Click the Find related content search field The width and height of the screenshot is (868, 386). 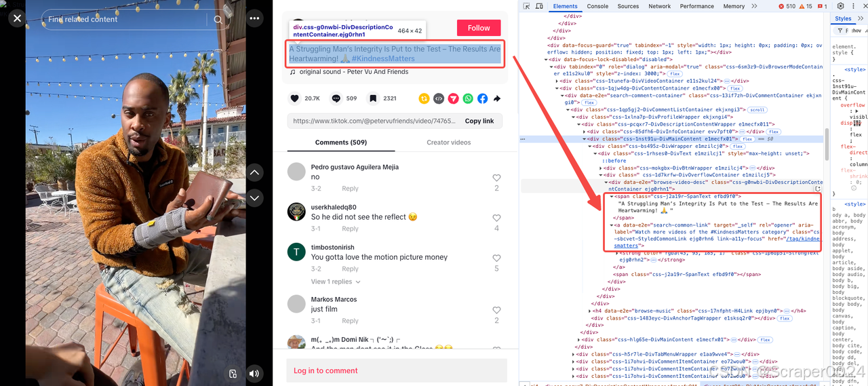(129, 20)
